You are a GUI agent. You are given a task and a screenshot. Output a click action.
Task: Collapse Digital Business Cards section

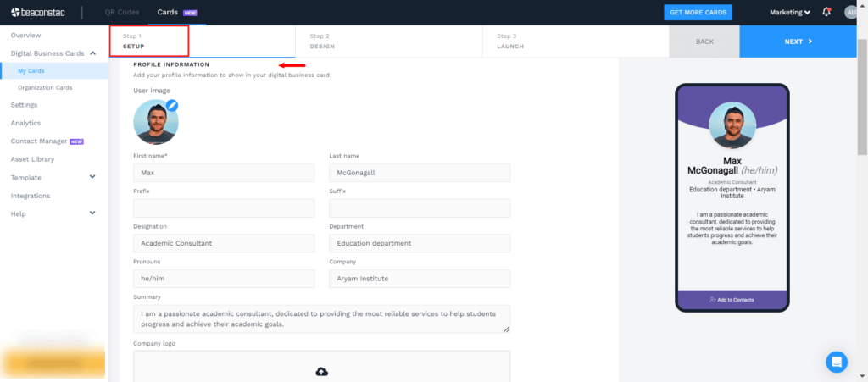tap(92, 53)
